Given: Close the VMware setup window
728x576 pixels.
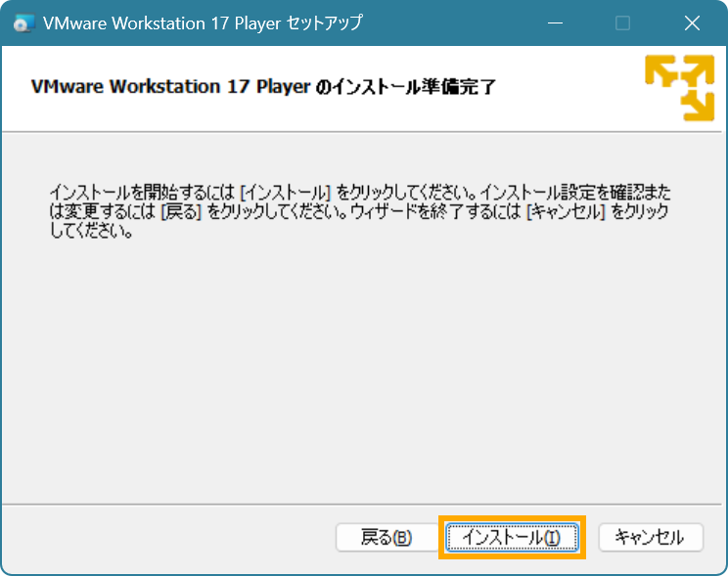Looking at the screenshot, I should click(692, 22).
